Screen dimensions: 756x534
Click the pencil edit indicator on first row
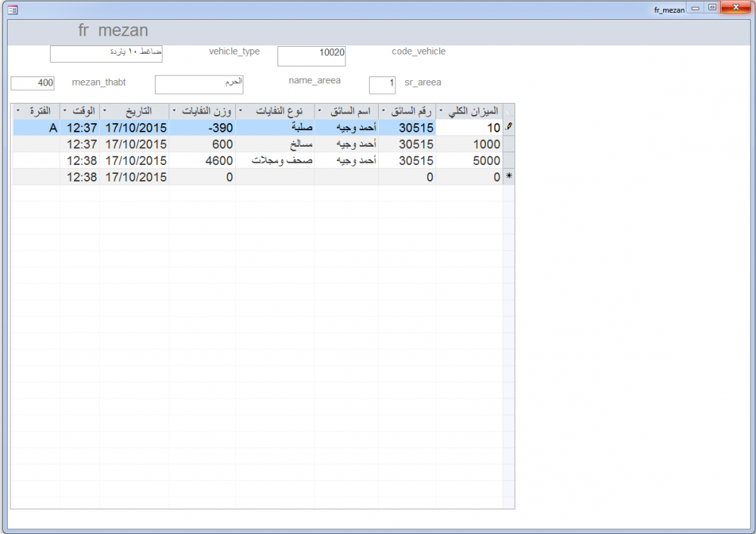coord(508,128)
